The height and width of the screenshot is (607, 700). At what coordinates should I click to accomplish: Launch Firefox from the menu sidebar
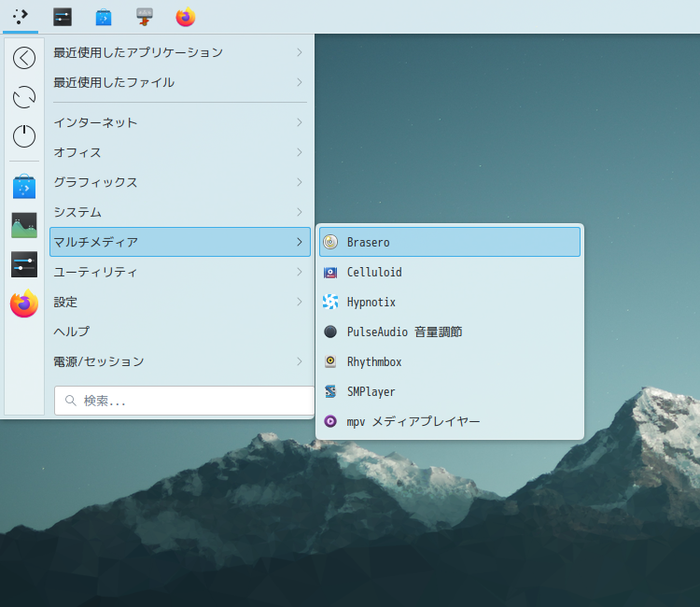pyautogui.click(x=24, y=303)
